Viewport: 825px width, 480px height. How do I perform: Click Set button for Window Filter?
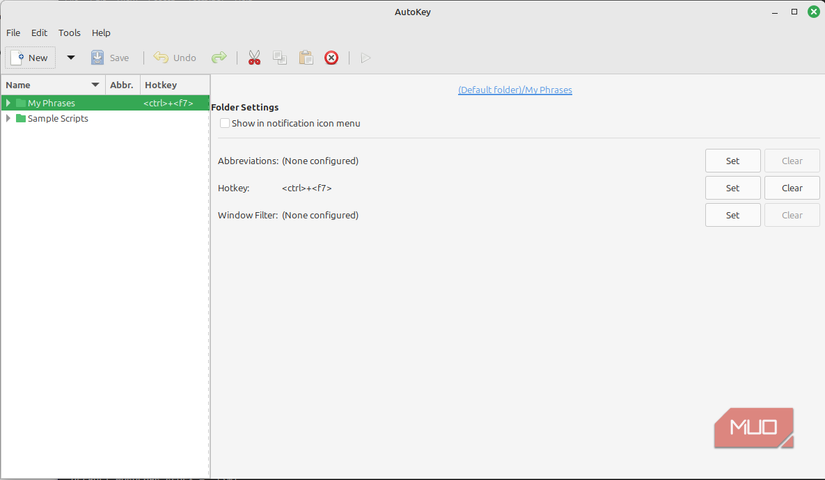pyautogui.click(x=732, y=215)
